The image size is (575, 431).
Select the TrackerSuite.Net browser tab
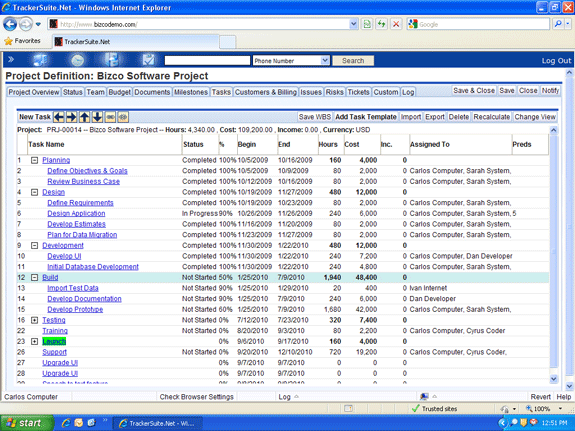coord(136,42)
